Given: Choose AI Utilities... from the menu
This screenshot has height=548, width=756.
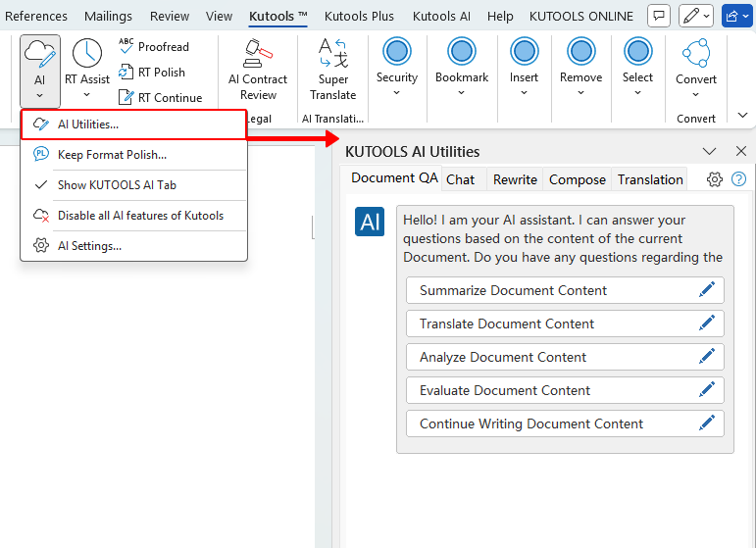Looking at the screenshot, I should pyautogui.click(x=133, y=125).
